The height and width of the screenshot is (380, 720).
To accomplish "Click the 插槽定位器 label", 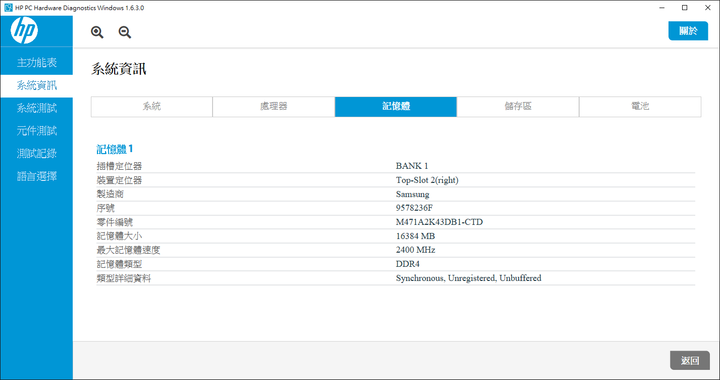I will coord(119,166).
